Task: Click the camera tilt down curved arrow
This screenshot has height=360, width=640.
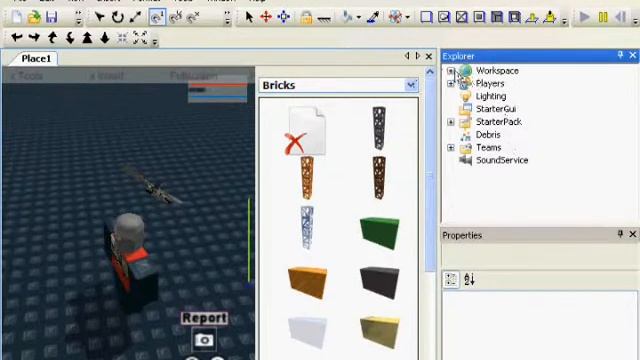Action: [70, 38]
